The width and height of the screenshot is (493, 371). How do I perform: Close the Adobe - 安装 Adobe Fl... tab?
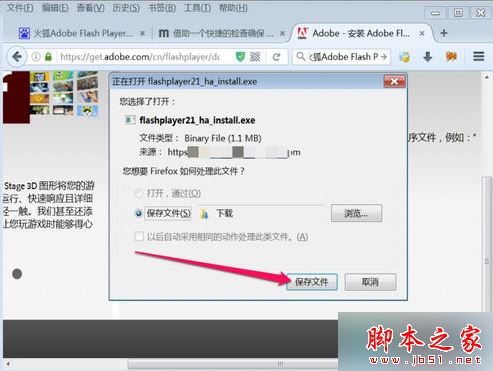422,33
